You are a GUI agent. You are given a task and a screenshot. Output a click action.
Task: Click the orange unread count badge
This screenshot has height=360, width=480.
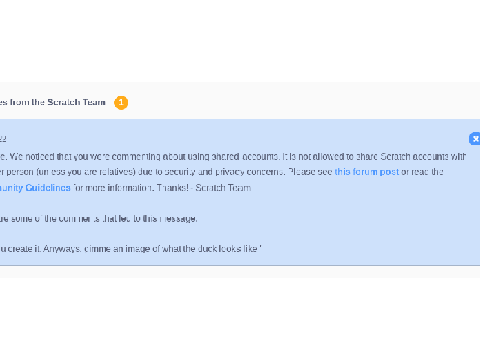[x=121, y=102]
